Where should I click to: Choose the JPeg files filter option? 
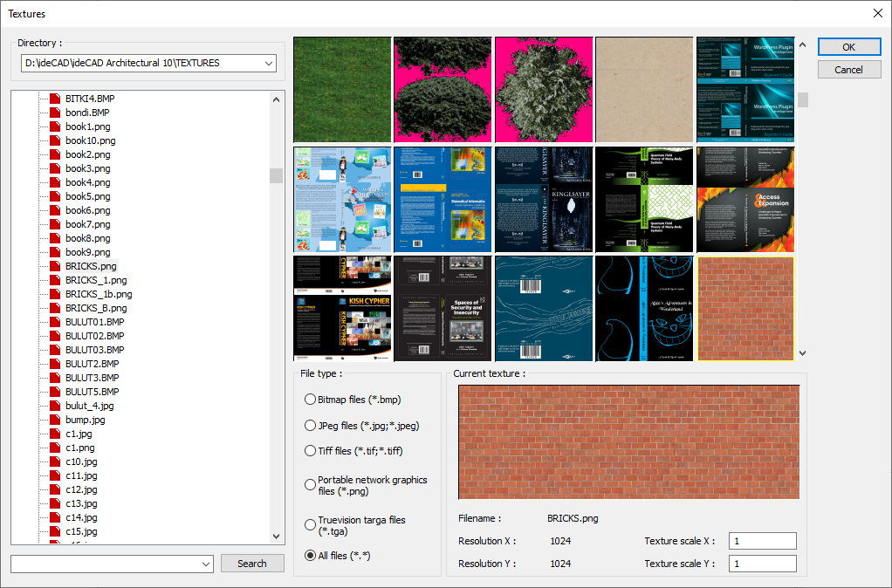click(310, 426)
